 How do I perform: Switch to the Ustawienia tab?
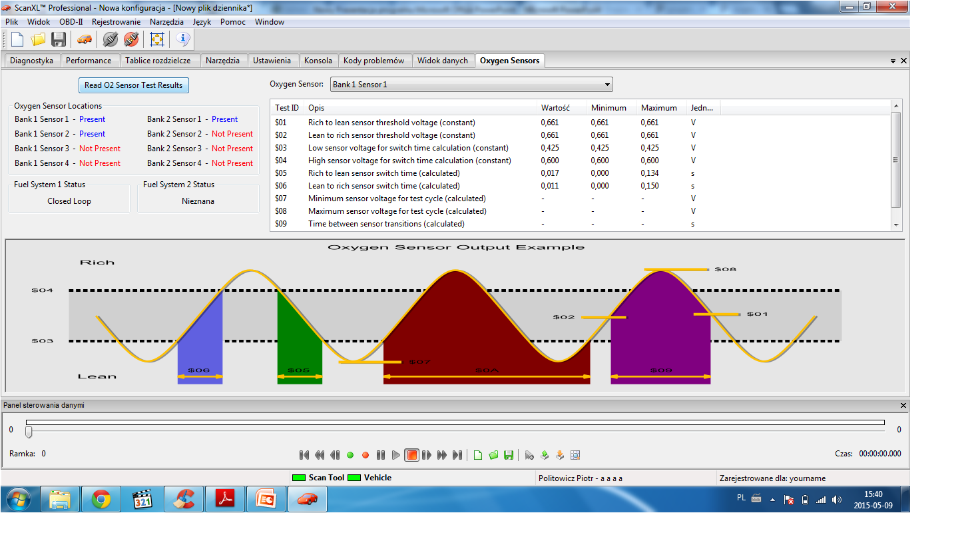pos(272,61)
